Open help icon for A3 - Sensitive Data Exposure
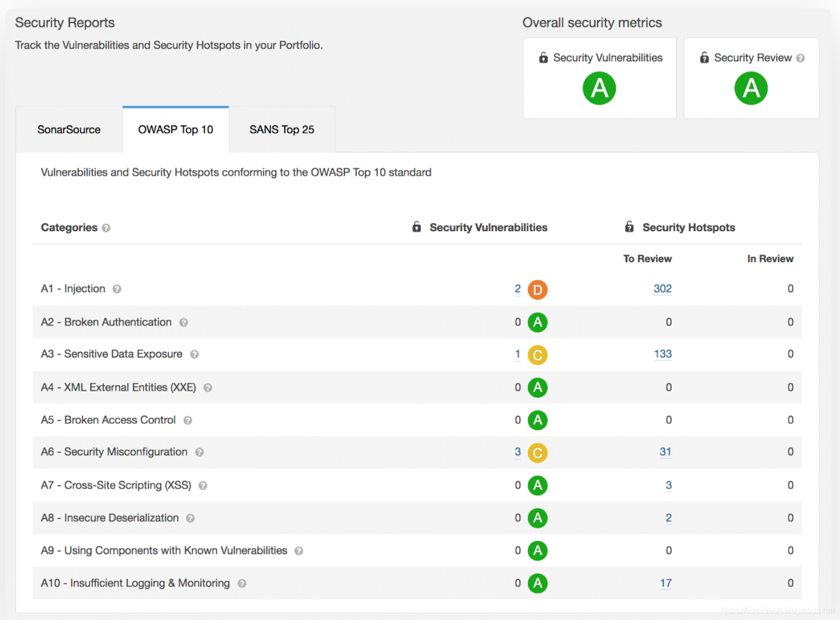 (x=195, y=354)
